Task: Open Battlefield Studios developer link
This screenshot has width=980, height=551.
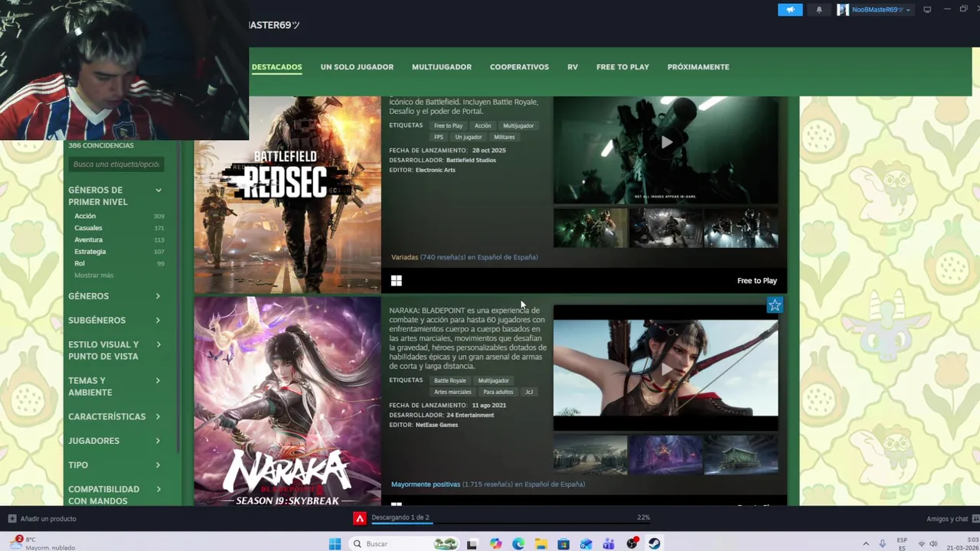Action: pos(471,160)
